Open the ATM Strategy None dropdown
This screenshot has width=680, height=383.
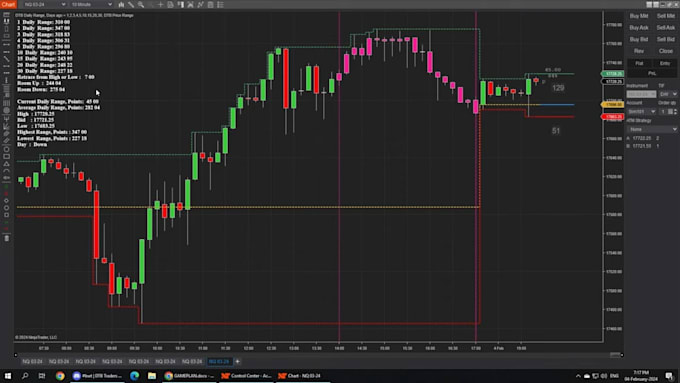(x=652, y=129)
